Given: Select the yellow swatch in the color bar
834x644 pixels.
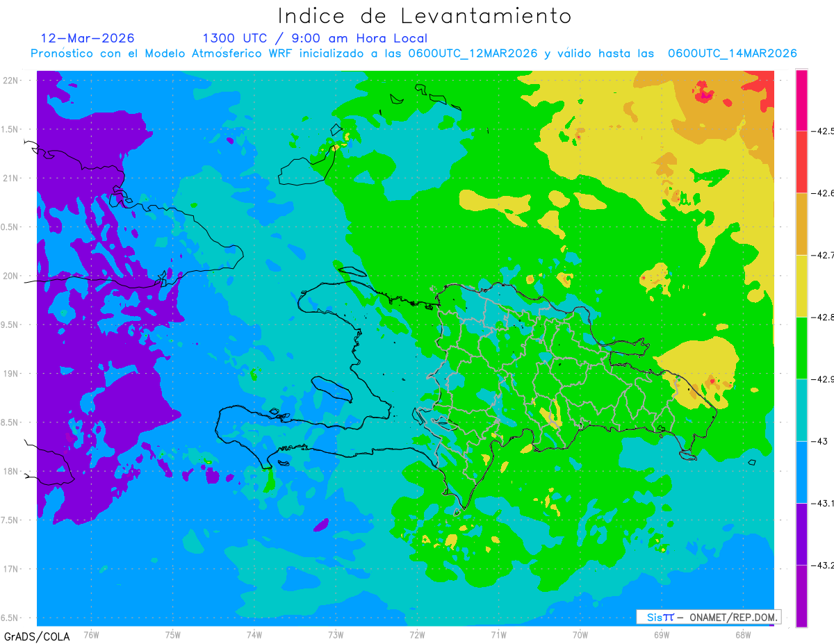Looking at the screenshot, I should (x=801, y=286).
